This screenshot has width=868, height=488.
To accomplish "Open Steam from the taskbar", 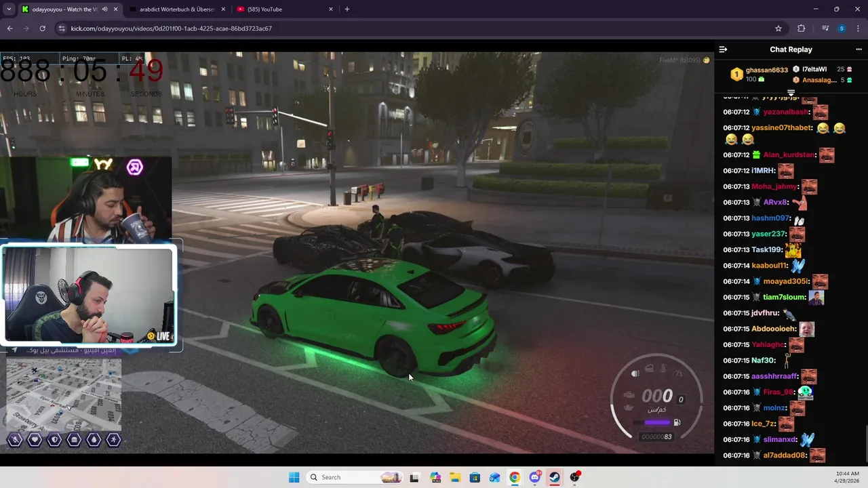I will click(x=555, y=477).
